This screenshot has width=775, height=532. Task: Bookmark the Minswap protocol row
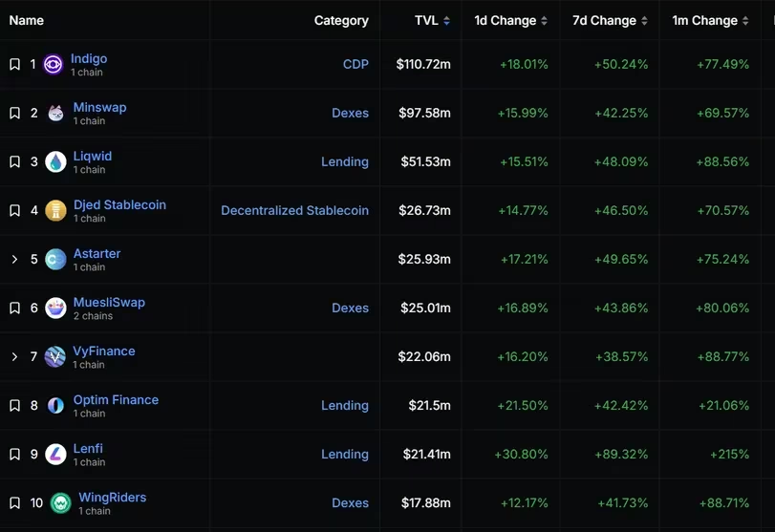tap(15, 113)
